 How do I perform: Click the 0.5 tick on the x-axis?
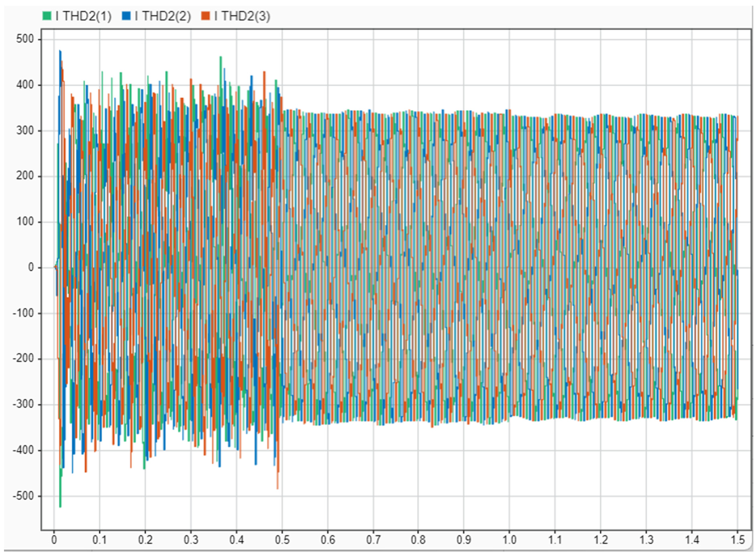pyautogui.click(x=282, y=540)
